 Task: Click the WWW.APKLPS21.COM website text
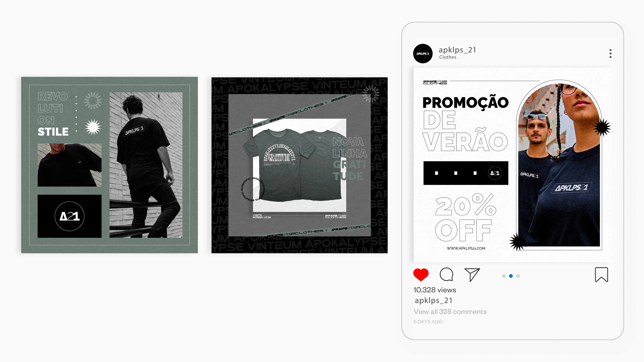coord(466,248)
